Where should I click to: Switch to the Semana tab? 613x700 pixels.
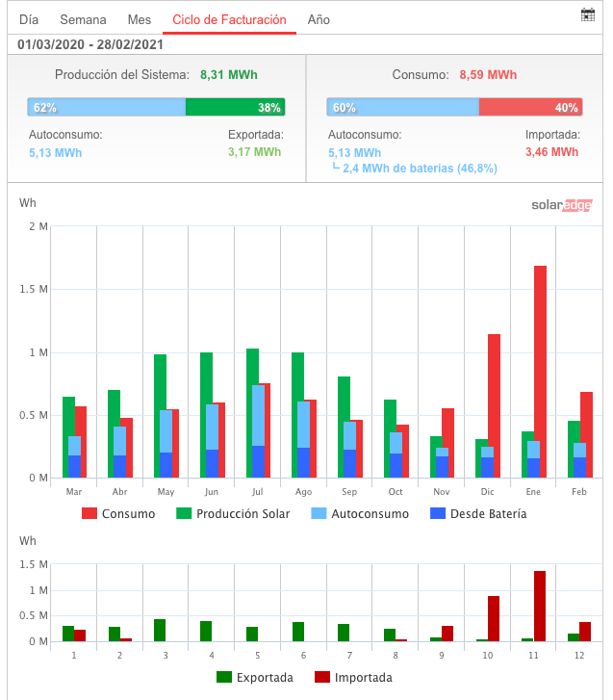(x=83, y=19)
